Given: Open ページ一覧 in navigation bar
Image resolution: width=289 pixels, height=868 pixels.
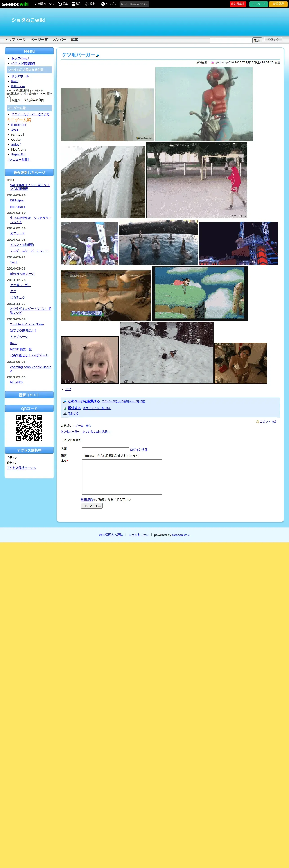Looking at the screenshot, I should (x=39, y=40).
